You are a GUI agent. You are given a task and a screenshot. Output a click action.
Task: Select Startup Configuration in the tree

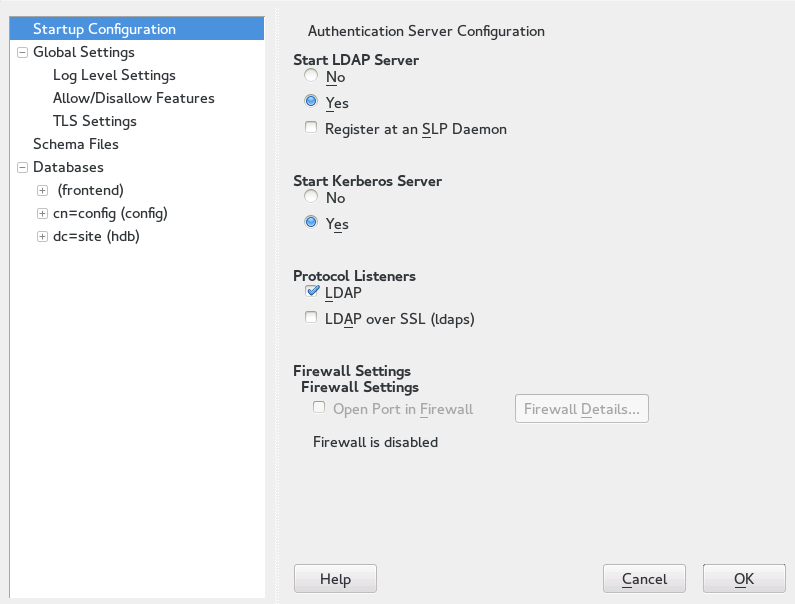coord(104,29)
